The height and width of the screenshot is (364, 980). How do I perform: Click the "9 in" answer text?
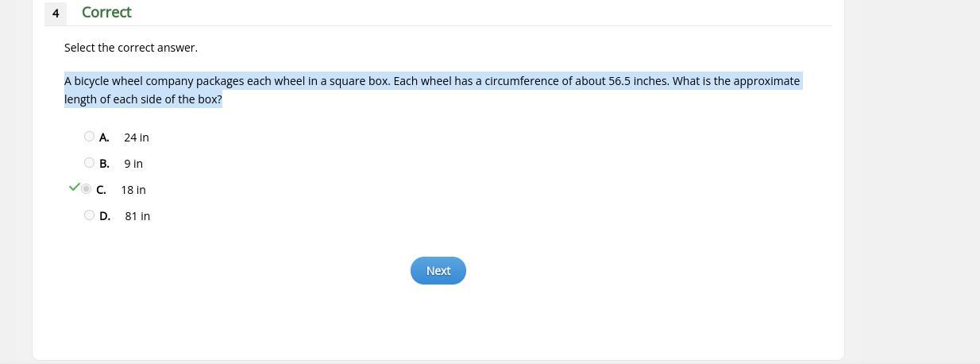point(133,164)
